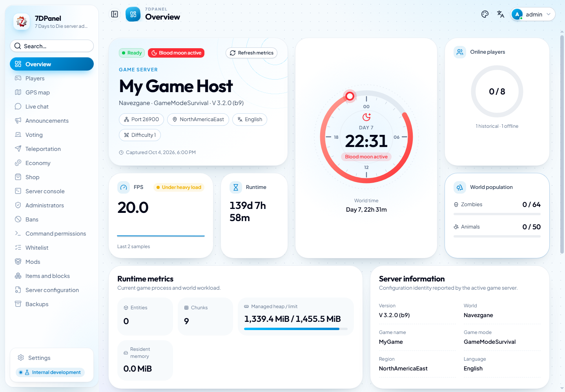
Task: Click the FPS gauge icon
Action: point(124,187)
